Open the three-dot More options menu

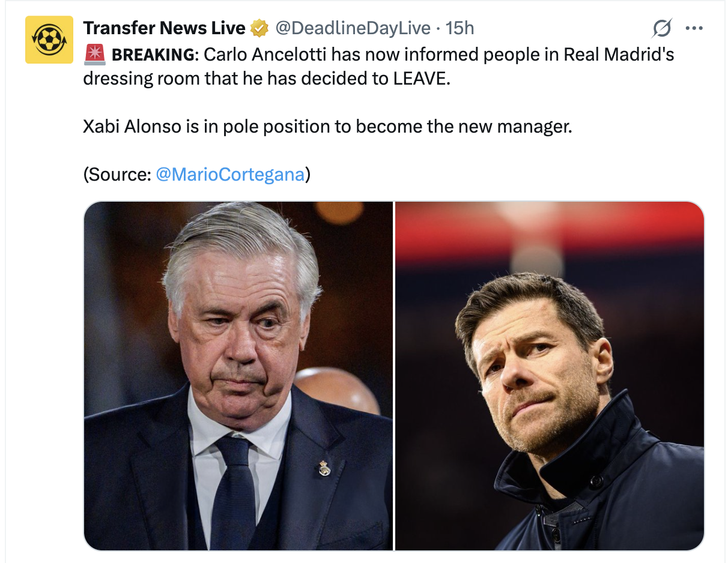(694, 28)
